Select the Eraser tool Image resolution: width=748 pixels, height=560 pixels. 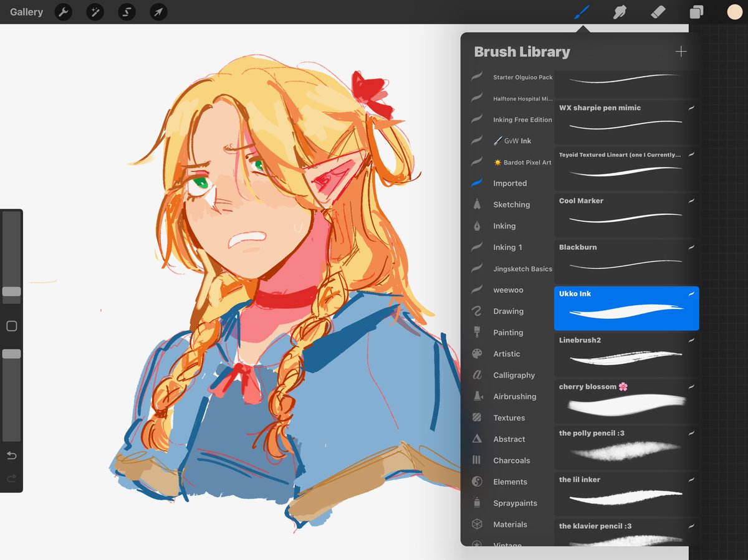[658, 11]
